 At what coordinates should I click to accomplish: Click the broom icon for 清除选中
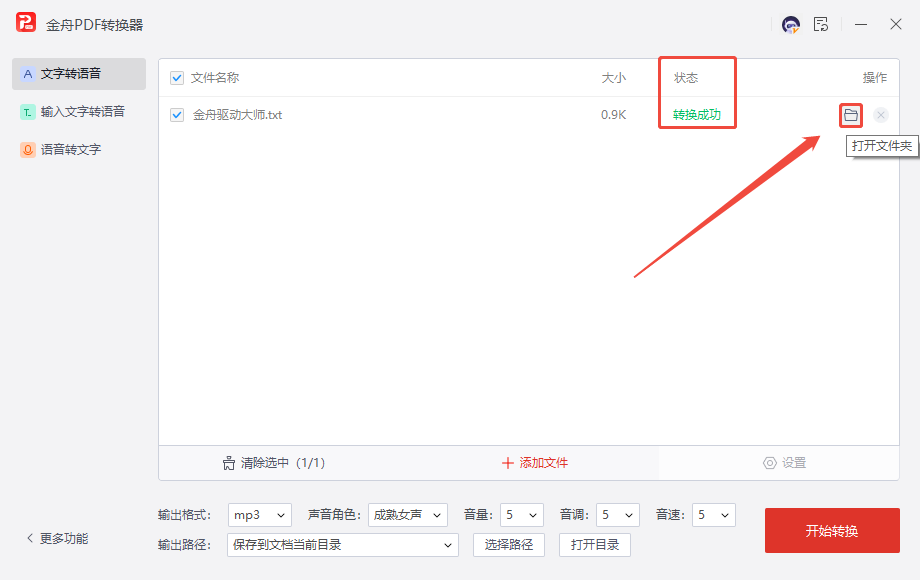pos(229,463)
